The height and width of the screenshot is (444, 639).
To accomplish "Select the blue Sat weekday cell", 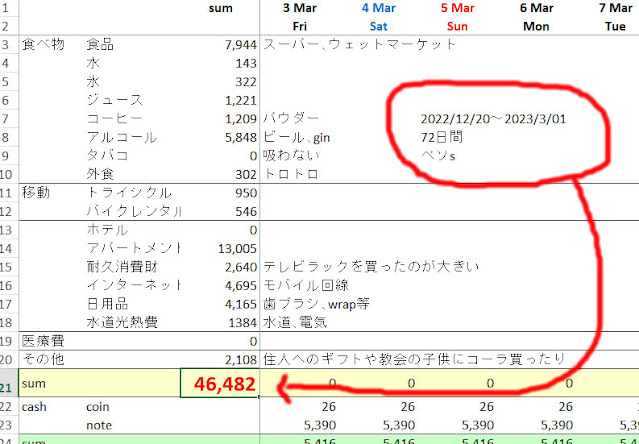I will 379,26.
